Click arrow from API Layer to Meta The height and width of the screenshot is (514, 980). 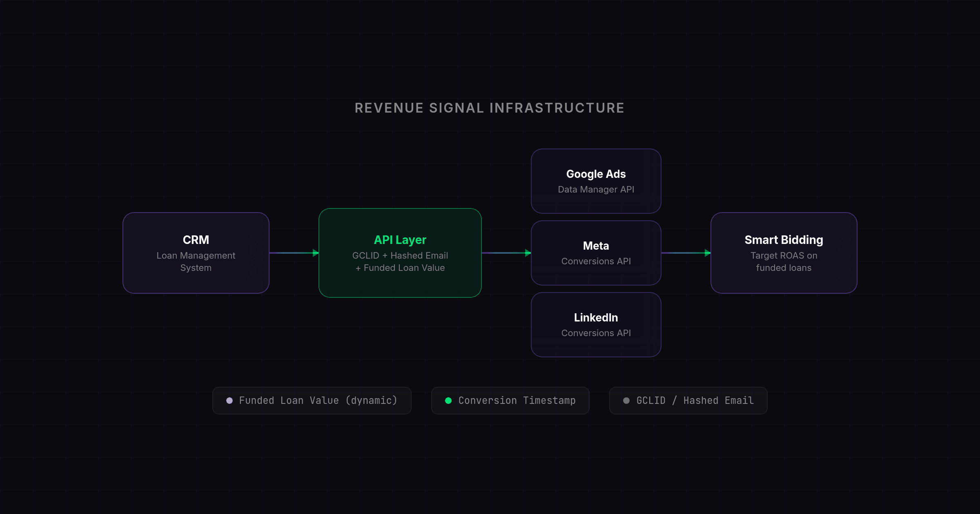506,253
